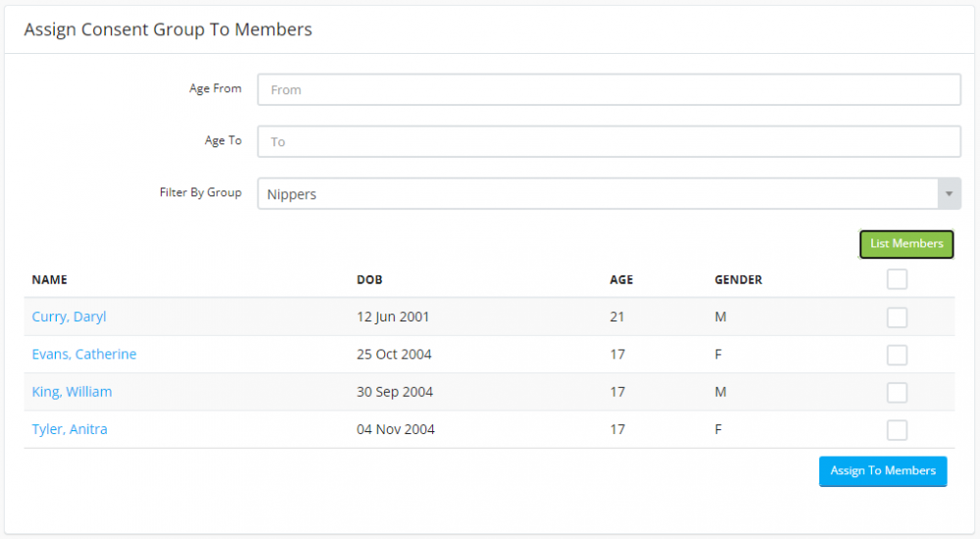The width and height of the screenshot is (980, 539).
Task: Check the box for King, William
Action: coord(897,392)
